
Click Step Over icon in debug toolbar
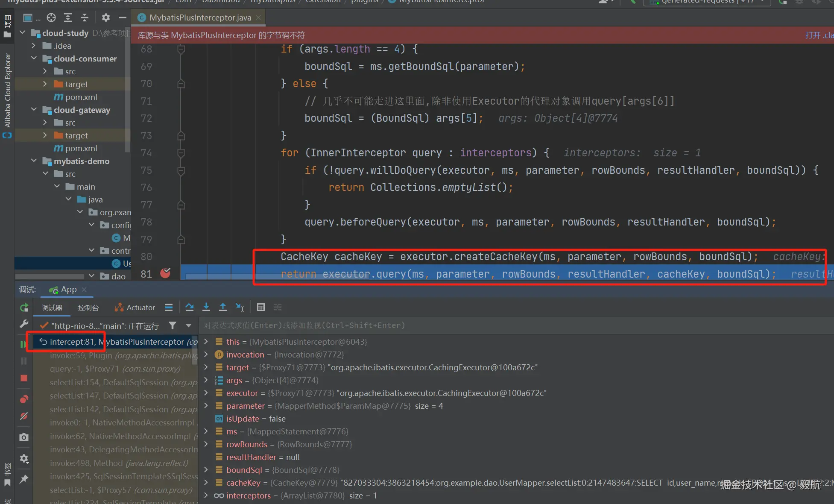point(190,307)
